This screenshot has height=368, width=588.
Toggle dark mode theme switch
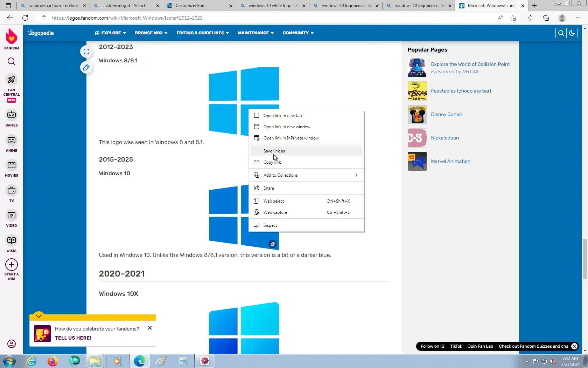click(572, 33)
